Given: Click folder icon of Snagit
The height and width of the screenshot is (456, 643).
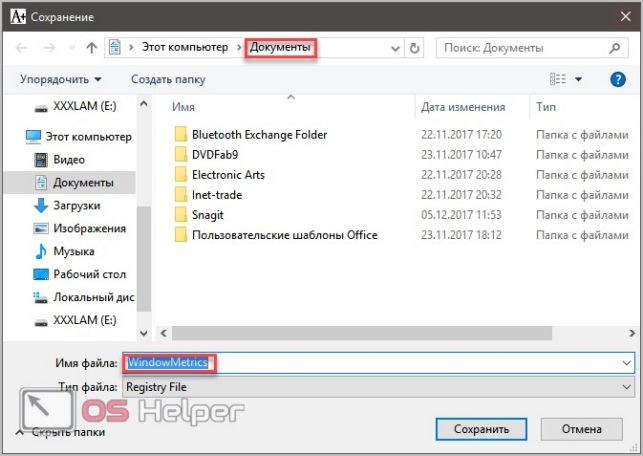Looking at the screenshot, I should 180,214.
